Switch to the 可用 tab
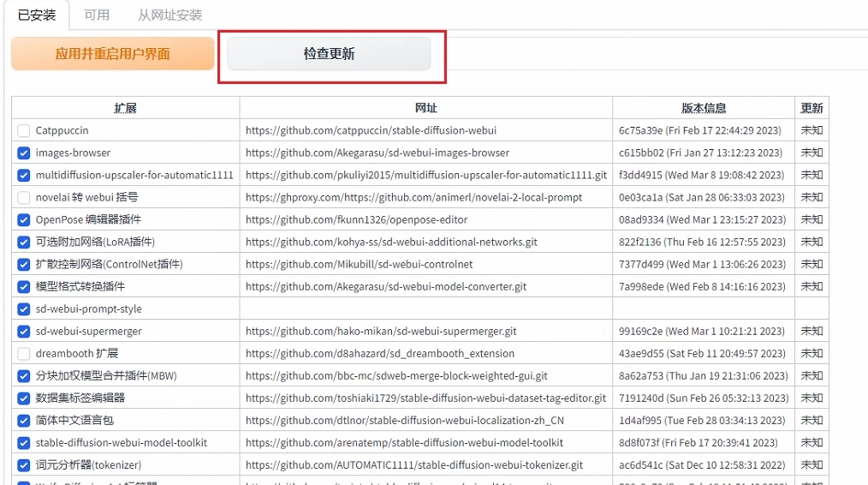This screenshot has width=868, height=485. pyautogui.click(x=97, y=15)
